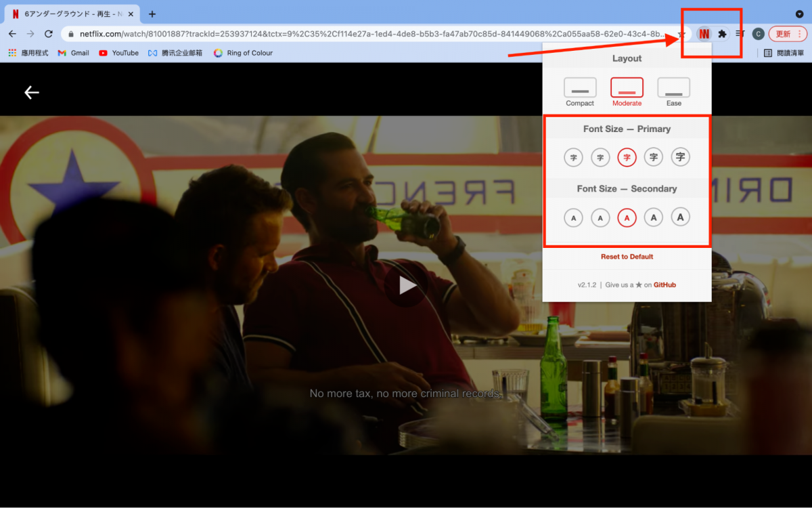Screen dimensions: 812x508
Task: Click the browser forward arrow
Action: (30, 34)
